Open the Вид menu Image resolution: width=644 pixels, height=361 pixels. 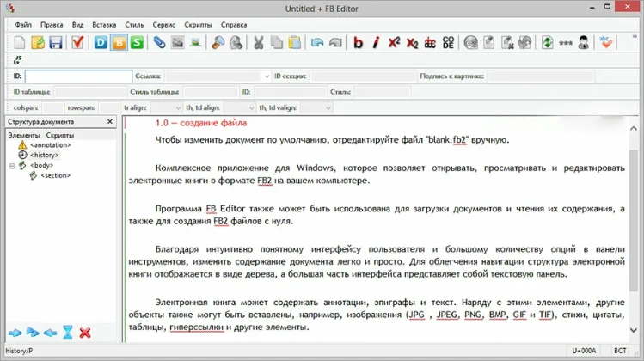[77, 25]
